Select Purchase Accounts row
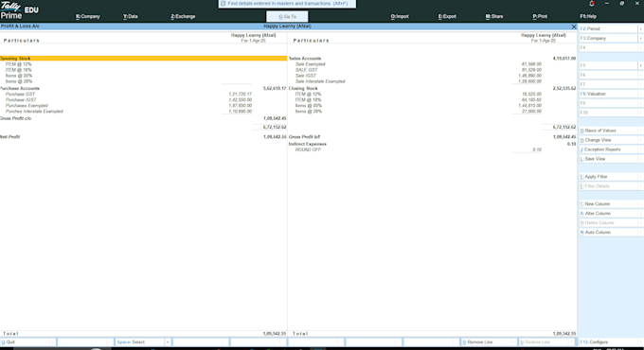Viewport: 644px width, 350px height. 143,88
